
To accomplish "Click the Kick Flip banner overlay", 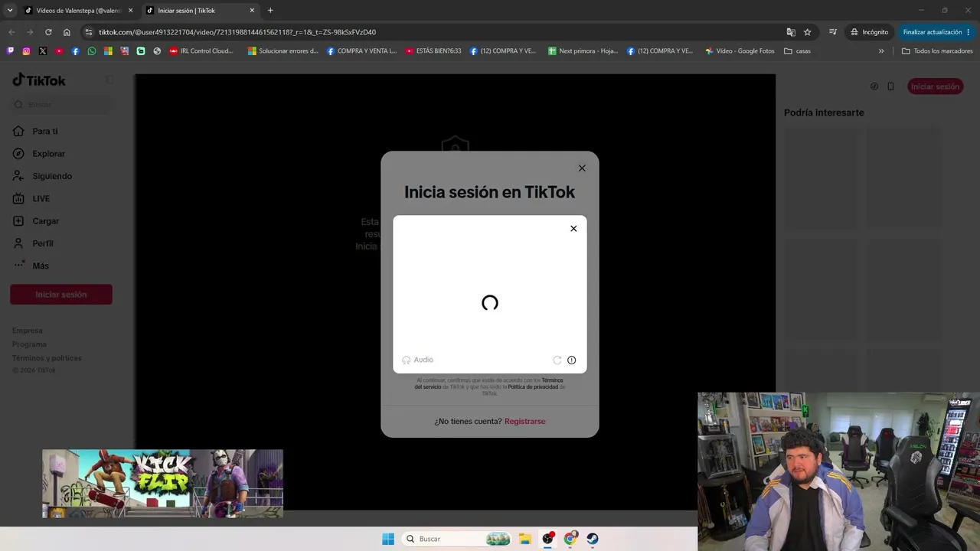I will (162, 484).
